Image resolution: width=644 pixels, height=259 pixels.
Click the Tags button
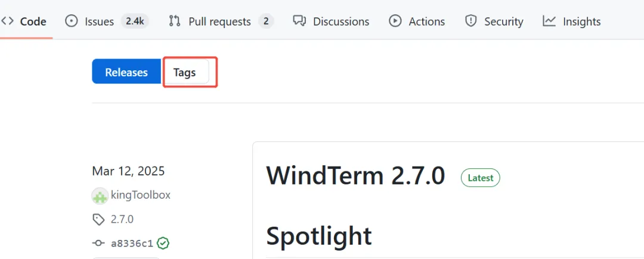point(185,72)
